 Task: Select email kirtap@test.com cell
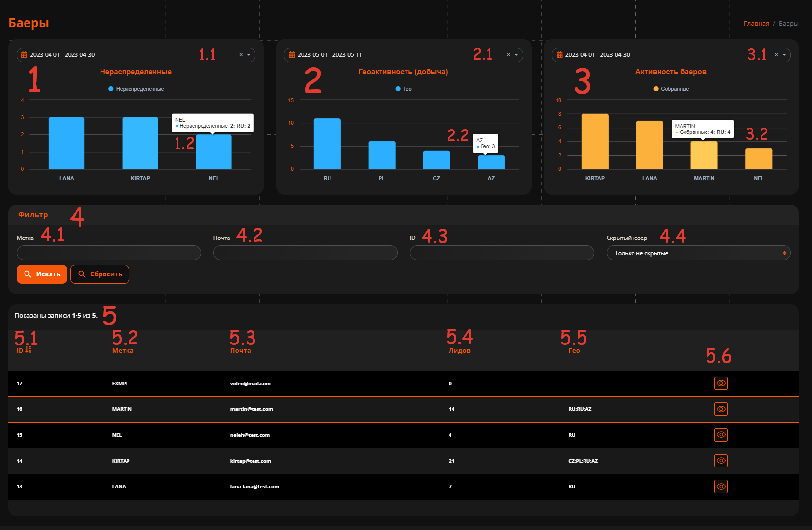click(x=251, y=461)
